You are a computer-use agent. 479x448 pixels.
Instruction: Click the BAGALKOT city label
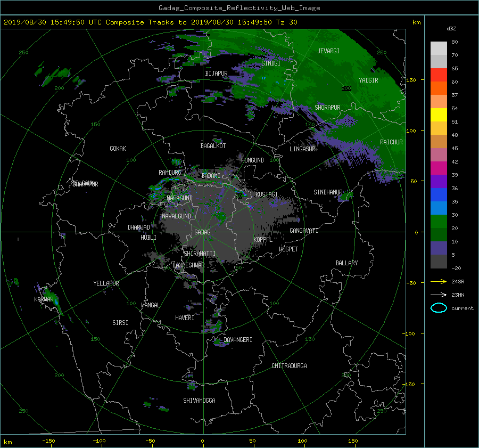[x=213, y=146]
